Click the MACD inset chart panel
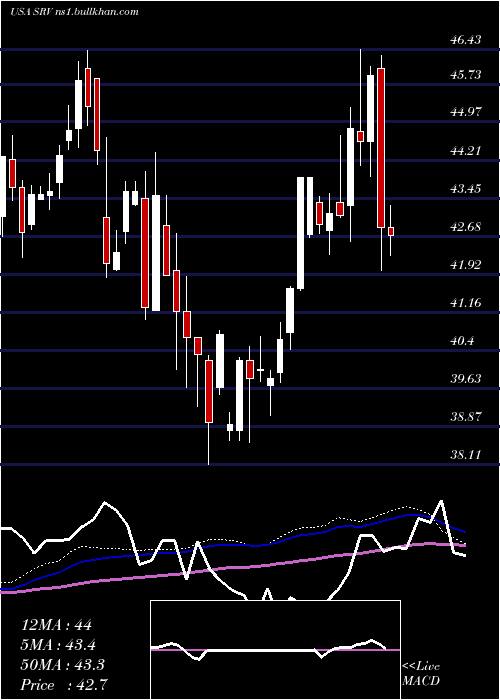This screenshot has height=700, width=500. [275, 650]
